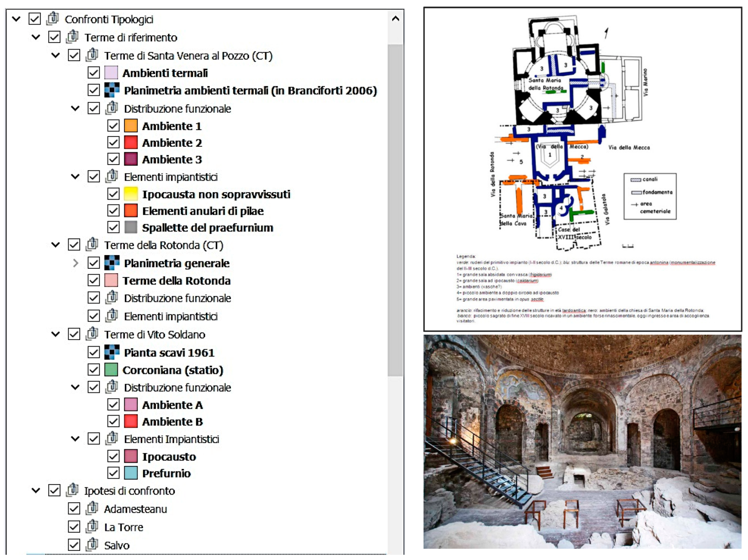748x560 pixels.
Task: Click the Ipotesi di confronto label
Action: (130, 491)
